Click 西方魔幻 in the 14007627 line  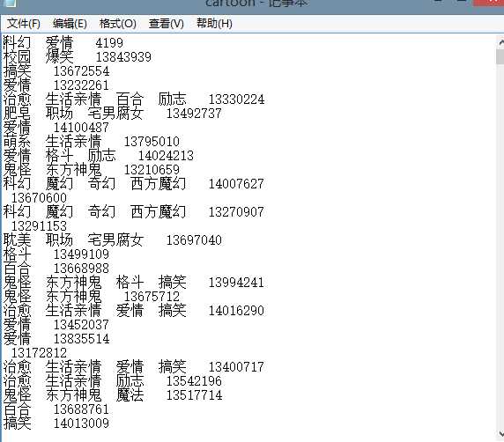pos(158,184)
